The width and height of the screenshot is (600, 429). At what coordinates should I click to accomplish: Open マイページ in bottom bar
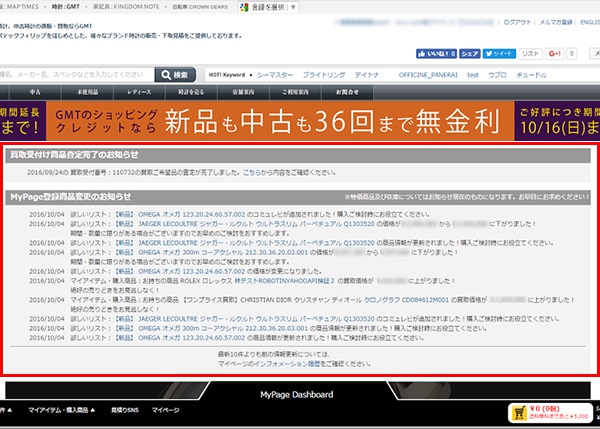(x=165, y=410)
